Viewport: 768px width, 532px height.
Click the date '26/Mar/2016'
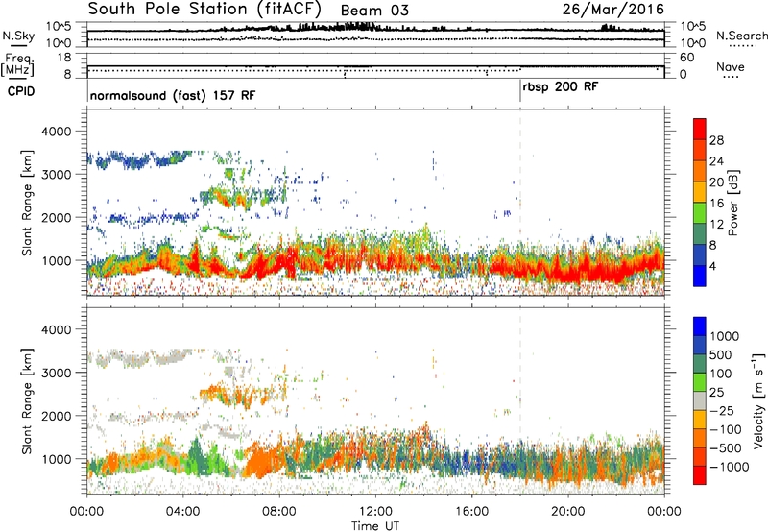(613, 10)
